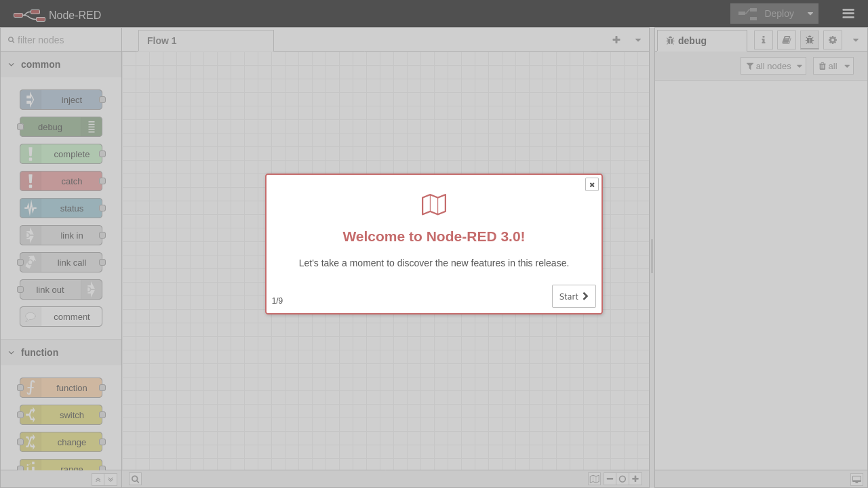
Task: Select the function node in palette
Action: tap(61, 388)
